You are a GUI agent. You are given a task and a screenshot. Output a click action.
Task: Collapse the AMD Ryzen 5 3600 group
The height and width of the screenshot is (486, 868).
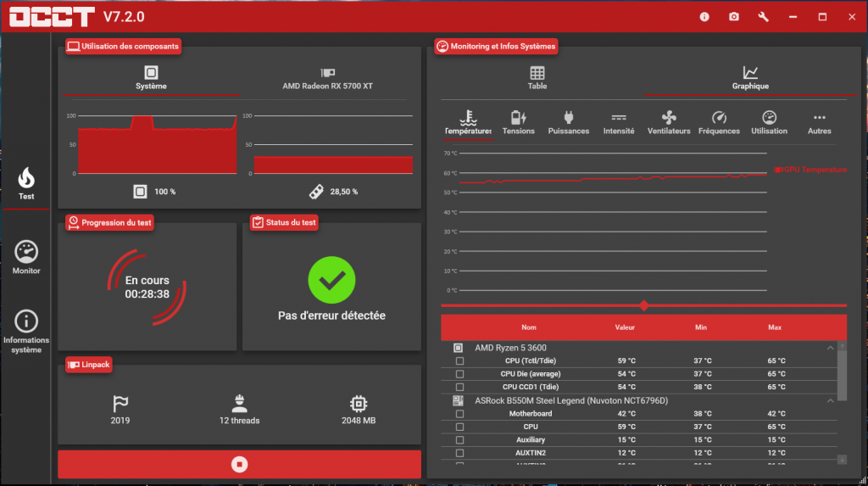point(830,348)
